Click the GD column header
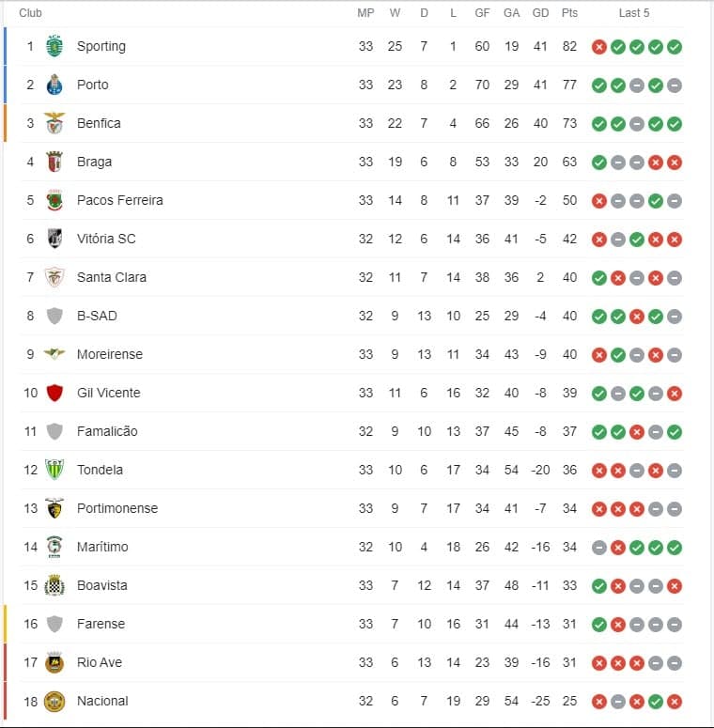 (540, 13)
